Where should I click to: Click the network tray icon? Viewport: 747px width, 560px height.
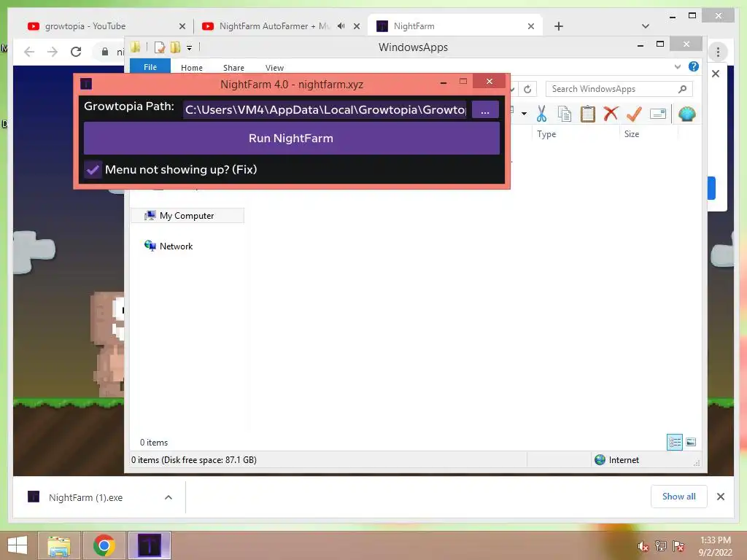click(x=660, y=546)
